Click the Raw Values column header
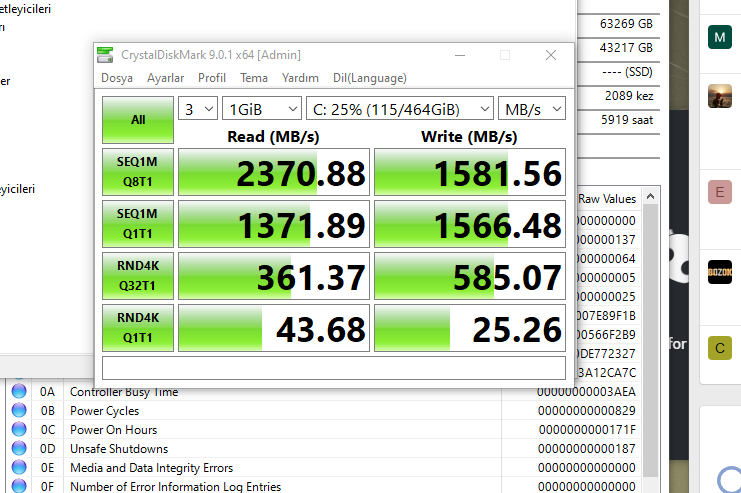Image resolution: width=741 pixels, height=493 pixels. click(607, 199)
